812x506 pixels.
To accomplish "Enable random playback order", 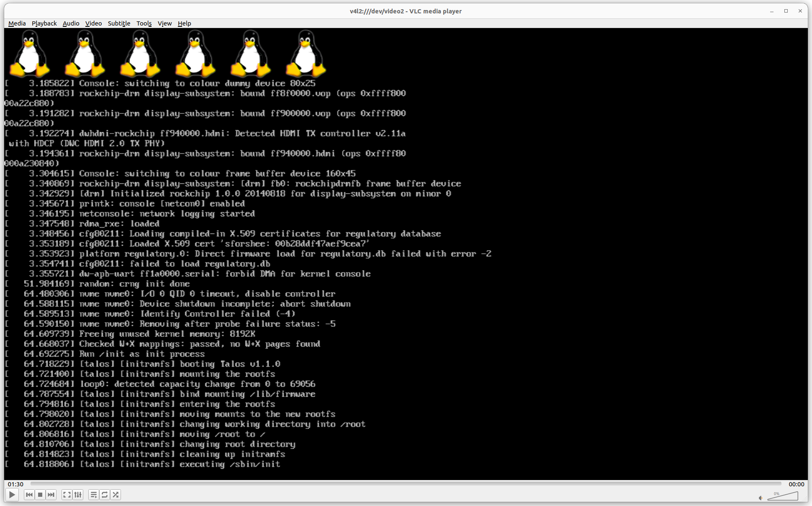I will (116, 495).
